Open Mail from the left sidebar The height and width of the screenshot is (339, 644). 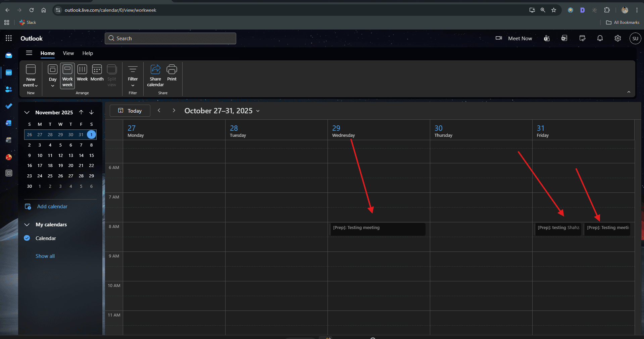coord(9,56)
